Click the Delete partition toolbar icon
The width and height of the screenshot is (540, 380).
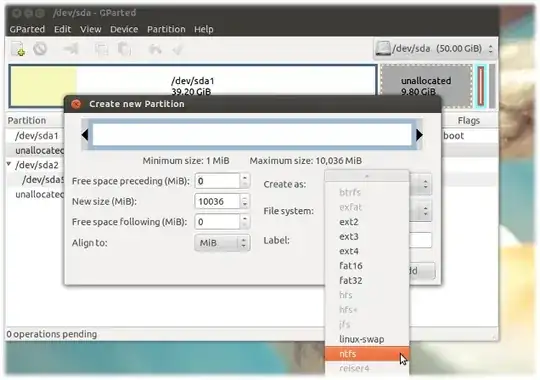(40, 49)
